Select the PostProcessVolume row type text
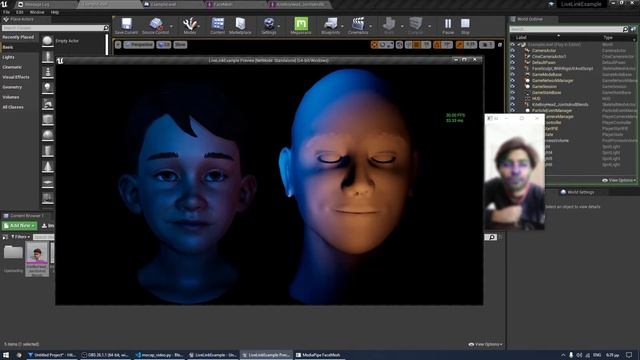Viewport: 640px width, 360px height. (619, 140)
